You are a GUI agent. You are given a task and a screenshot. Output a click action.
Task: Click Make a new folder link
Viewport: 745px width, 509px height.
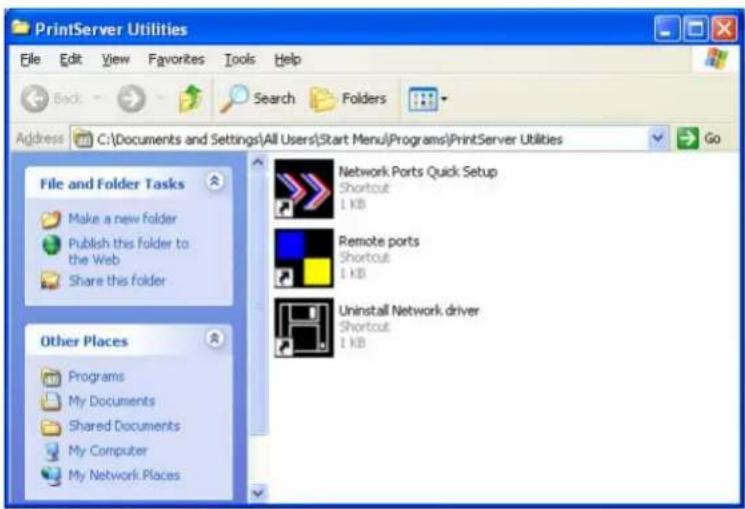(x=123, y=219)
